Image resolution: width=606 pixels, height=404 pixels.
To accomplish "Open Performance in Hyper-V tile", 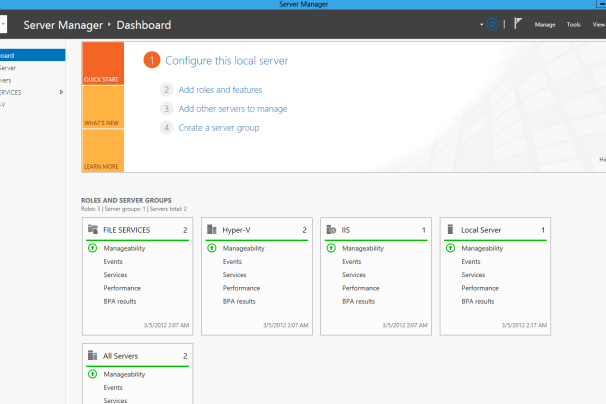I will tap(242, 288).
